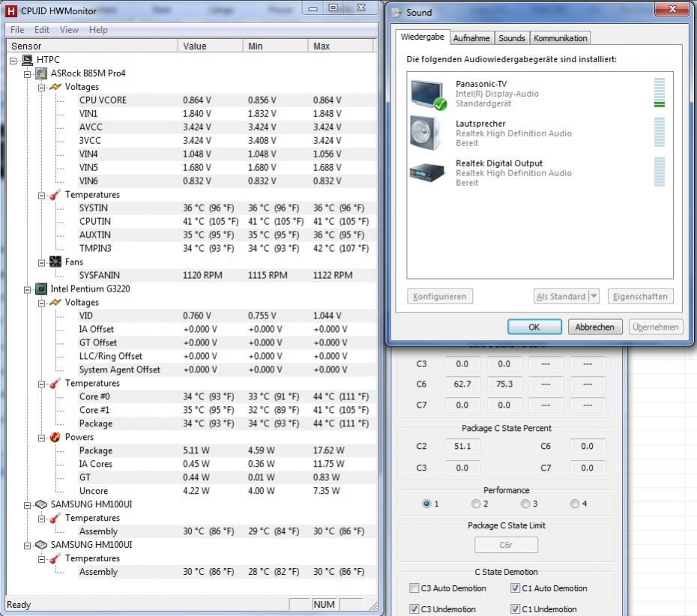
Task: Select Performance radio option 2
Action: click(476, 504)
